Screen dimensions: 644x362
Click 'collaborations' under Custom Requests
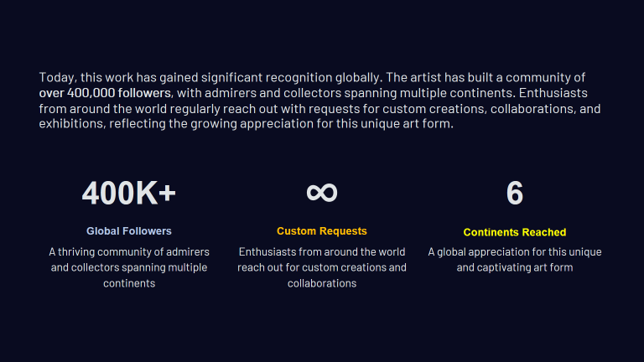tap(322, 283)
